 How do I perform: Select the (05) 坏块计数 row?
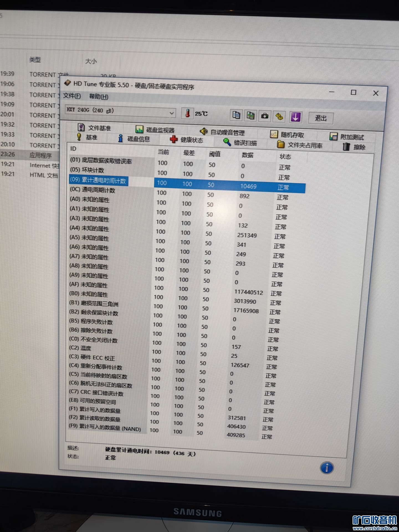point(180,173)
